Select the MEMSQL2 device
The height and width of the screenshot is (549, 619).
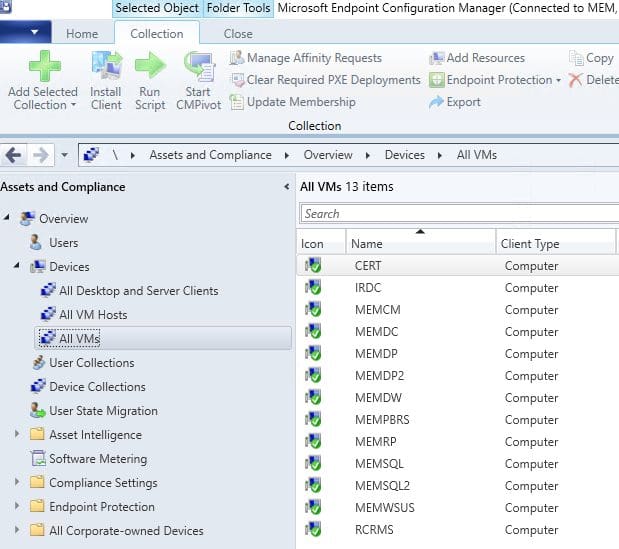[458, 485]
